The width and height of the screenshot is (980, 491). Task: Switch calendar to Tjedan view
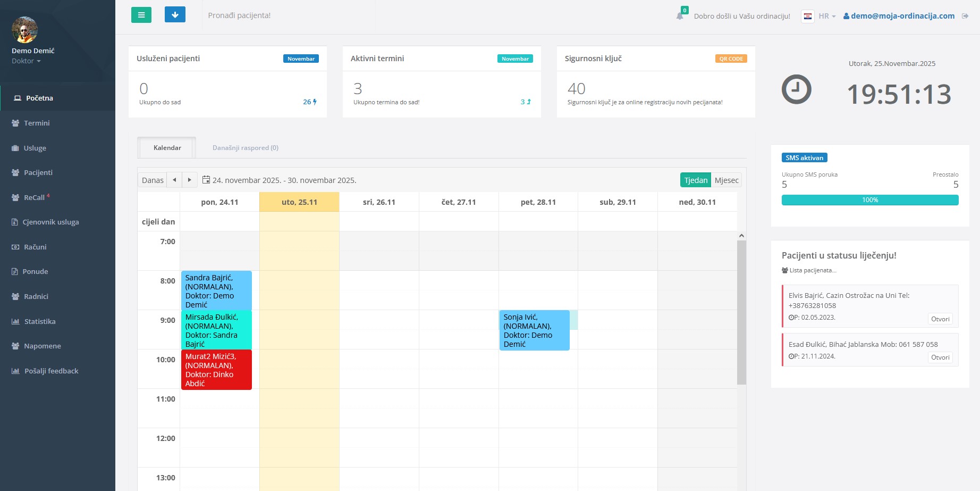coord(695,180)
